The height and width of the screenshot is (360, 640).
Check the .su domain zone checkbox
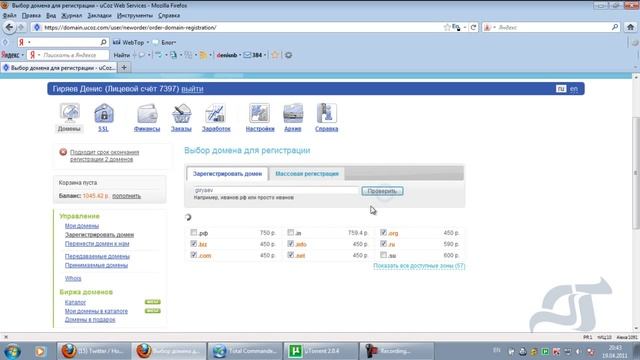coord(383,255)
